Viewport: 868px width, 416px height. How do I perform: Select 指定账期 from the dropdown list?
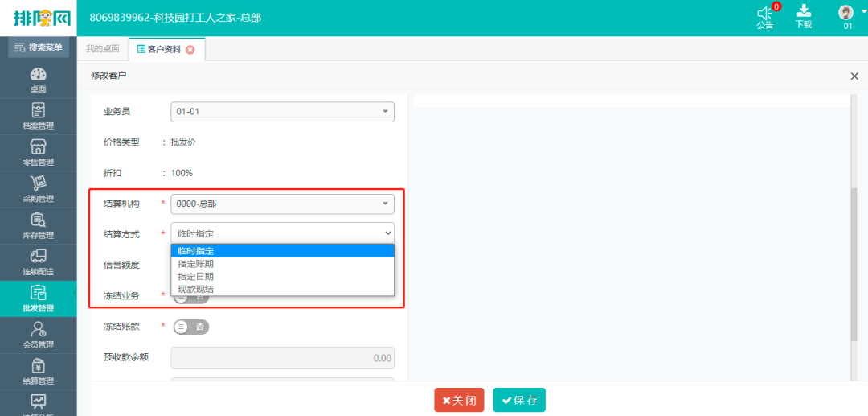(x=196, y=264)
